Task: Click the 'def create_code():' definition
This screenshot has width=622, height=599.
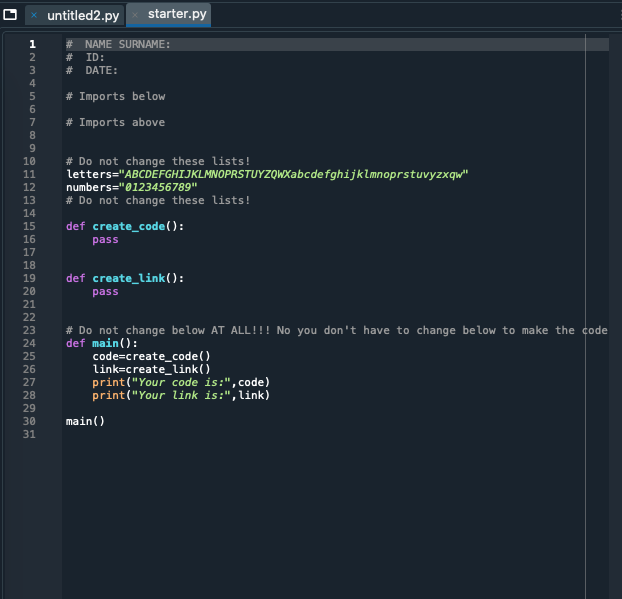Action: coord(125,226)
